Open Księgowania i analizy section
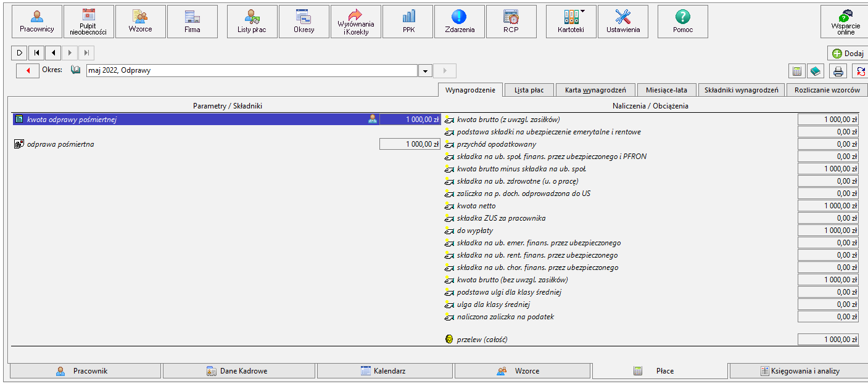This screenshot has width=868, height=392. point(798,371)
